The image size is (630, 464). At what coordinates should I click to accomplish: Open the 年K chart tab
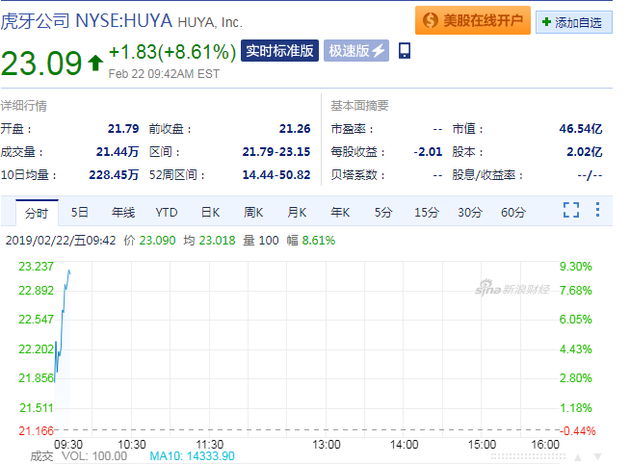(340, 212)
